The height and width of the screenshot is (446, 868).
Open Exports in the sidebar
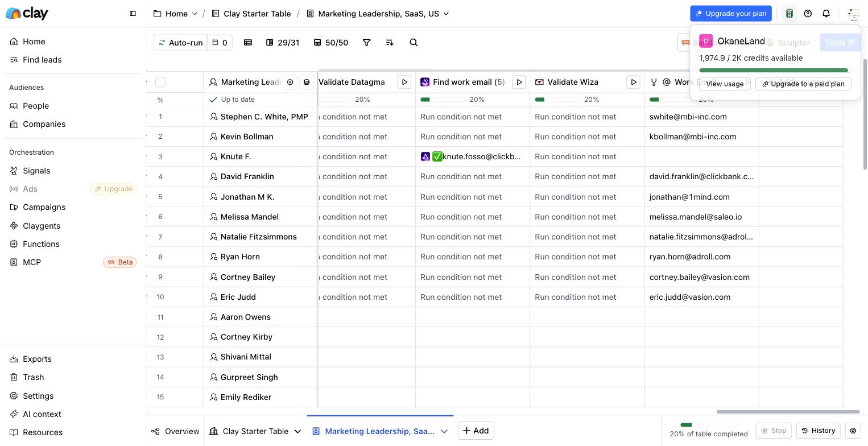pos(73,359)
